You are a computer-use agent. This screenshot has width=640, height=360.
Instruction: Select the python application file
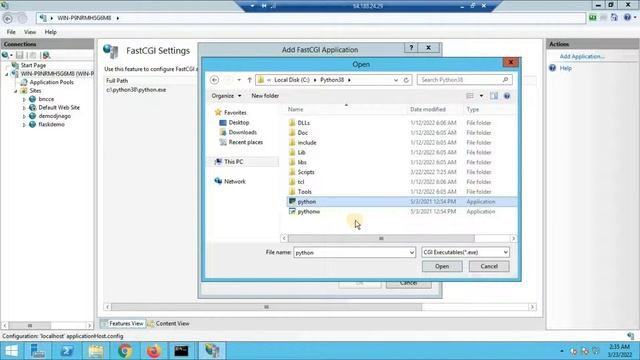(x=307, y=202)
